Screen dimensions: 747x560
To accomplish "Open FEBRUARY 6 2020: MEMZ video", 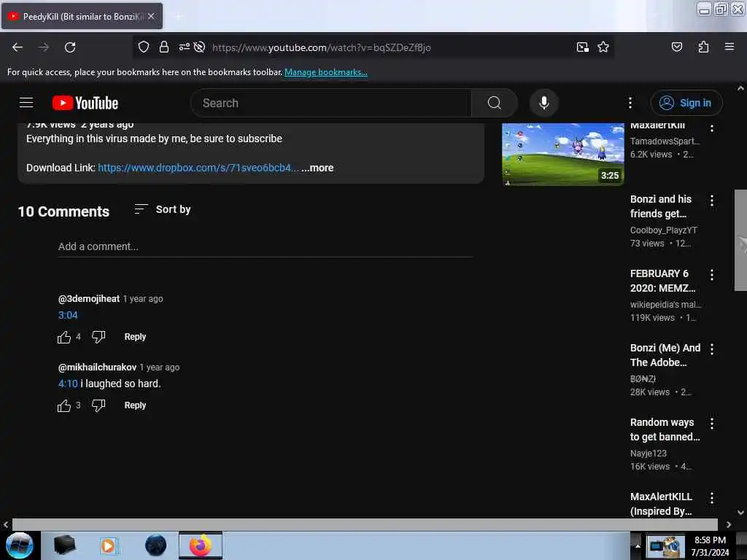I will point(662,281).
